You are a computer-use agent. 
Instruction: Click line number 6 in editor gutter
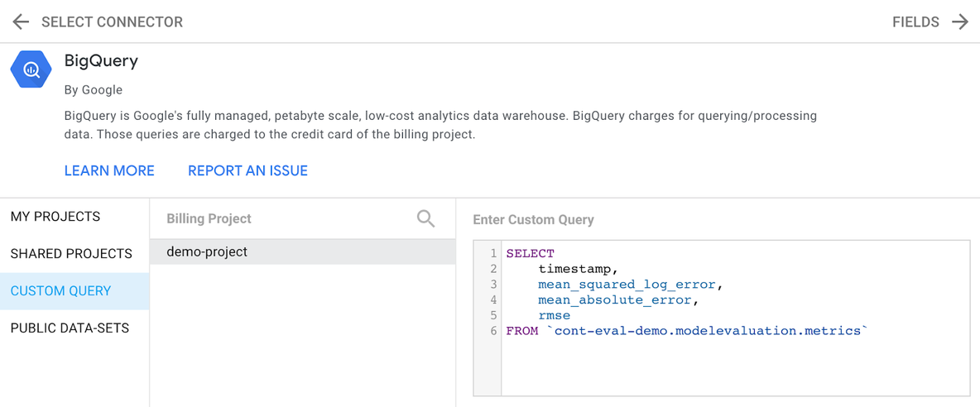493,332
